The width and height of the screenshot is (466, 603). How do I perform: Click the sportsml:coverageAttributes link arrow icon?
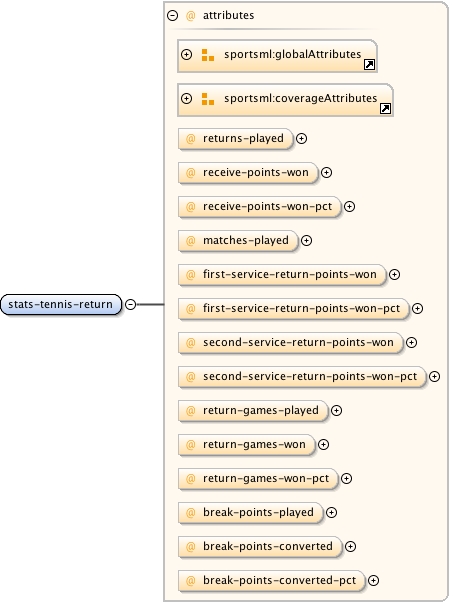[x=385, y=109]
